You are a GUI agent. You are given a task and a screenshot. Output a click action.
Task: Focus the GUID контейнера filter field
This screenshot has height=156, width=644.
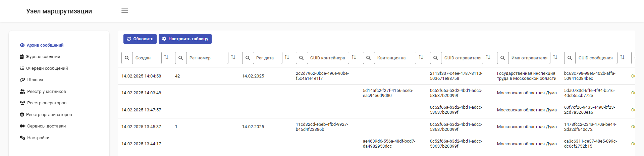[328, 58]
